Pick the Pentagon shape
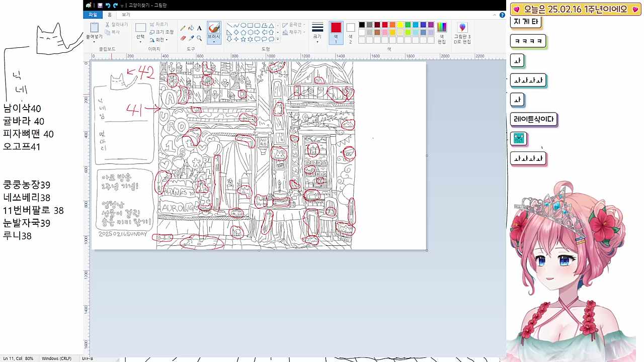The image size is (644, 362). (x=244, y=32)
